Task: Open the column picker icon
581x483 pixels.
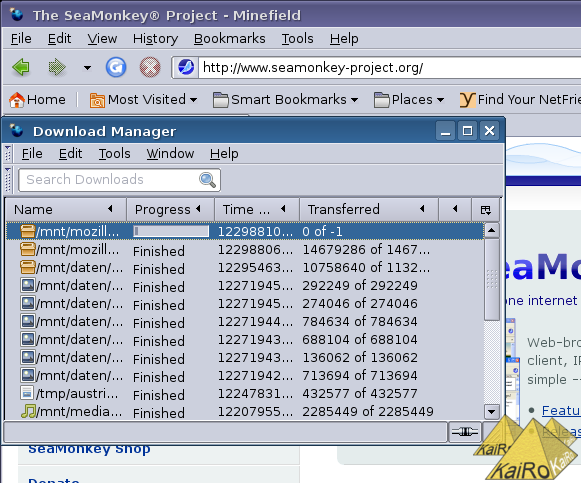Action: 485,210
